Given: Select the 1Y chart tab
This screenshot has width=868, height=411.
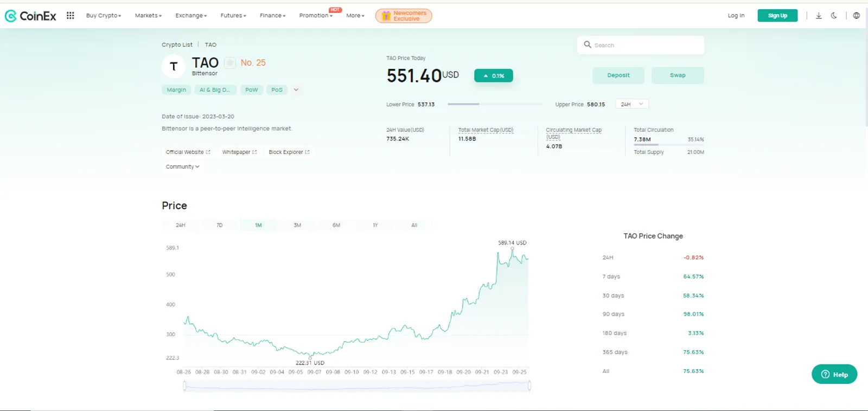Looking at the screenshot, I should pos(375,225).
